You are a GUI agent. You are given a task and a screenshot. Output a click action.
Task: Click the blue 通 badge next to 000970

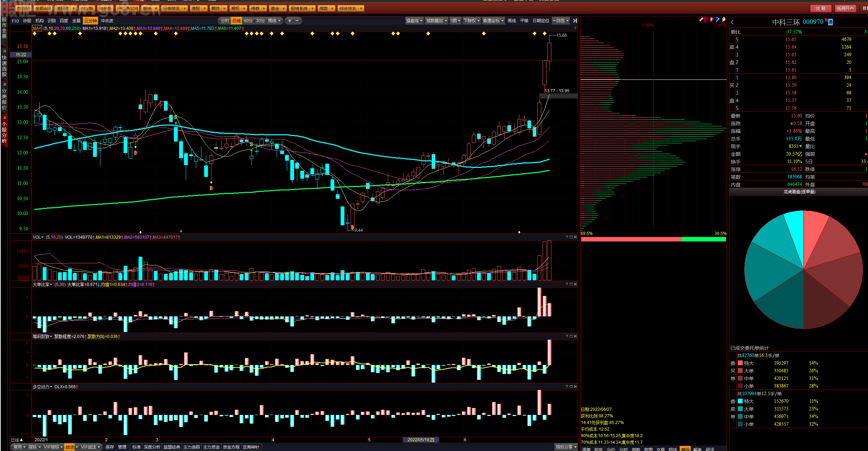831,22
